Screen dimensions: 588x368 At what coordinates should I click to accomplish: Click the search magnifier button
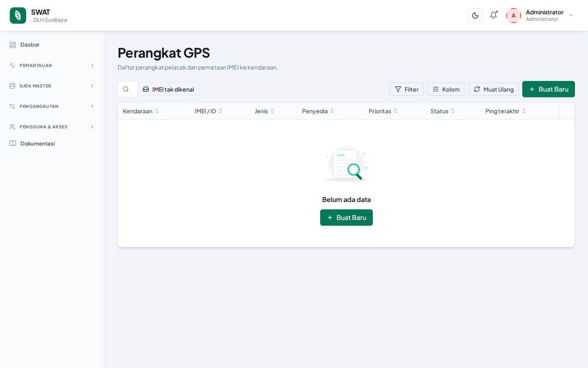126,89
